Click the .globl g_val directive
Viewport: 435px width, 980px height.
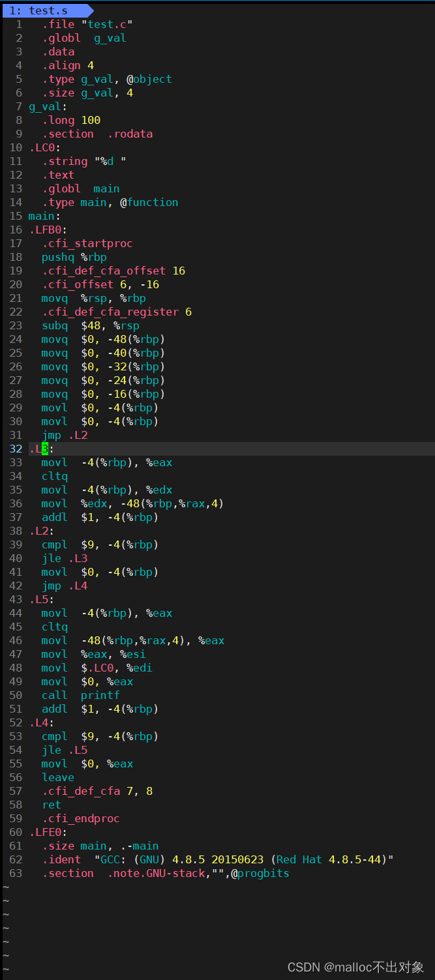coord(84,38)
